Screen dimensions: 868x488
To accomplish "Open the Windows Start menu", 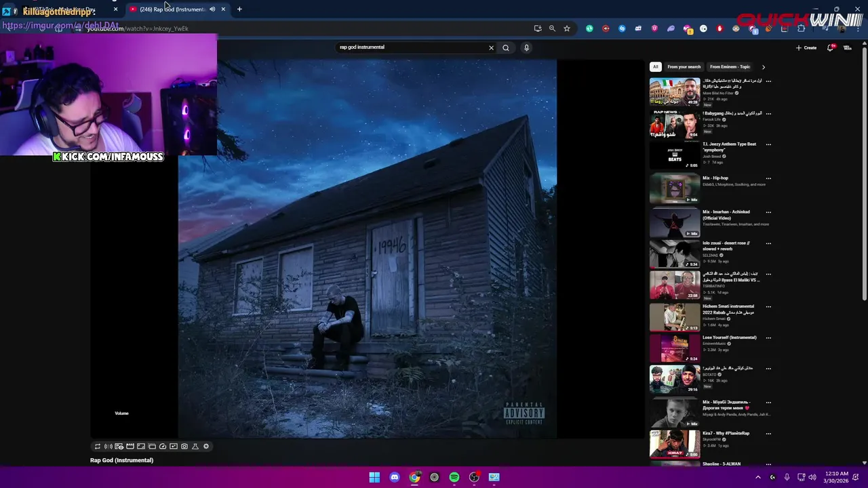I will pos(374,477).
